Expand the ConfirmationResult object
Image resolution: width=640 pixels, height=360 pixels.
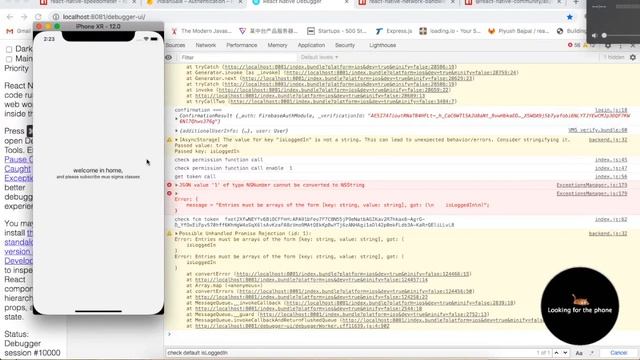tap(176, 119)
